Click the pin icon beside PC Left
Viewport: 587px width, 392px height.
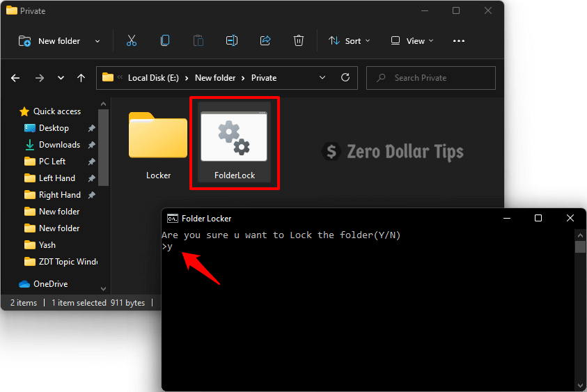coord(91,162)
